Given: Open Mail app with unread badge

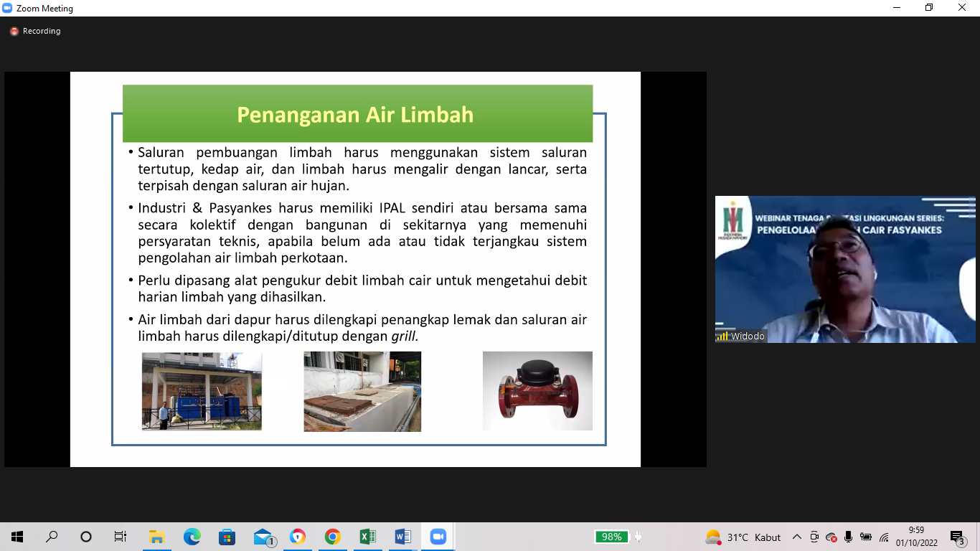Looking at the screenshot, I should coord(264,537).
